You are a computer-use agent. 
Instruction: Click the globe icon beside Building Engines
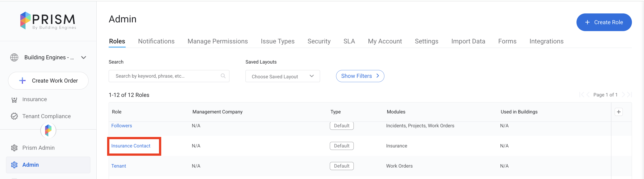coord(14,58)
